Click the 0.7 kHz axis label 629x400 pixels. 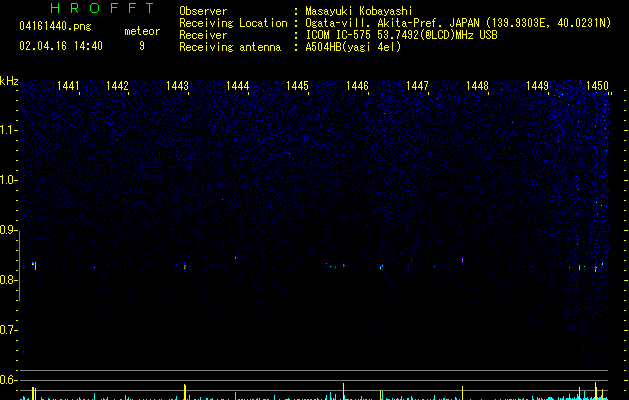click(x=8, y=330)
